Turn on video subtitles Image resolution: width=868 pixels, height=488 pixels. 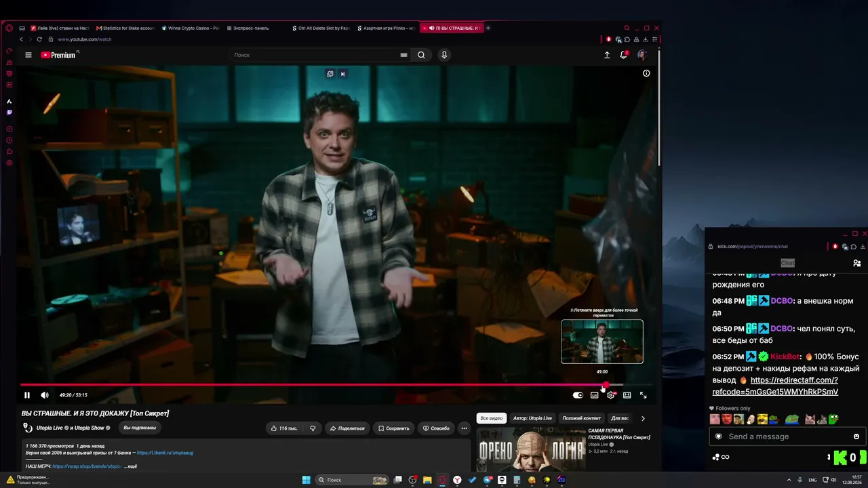(595, 395)
